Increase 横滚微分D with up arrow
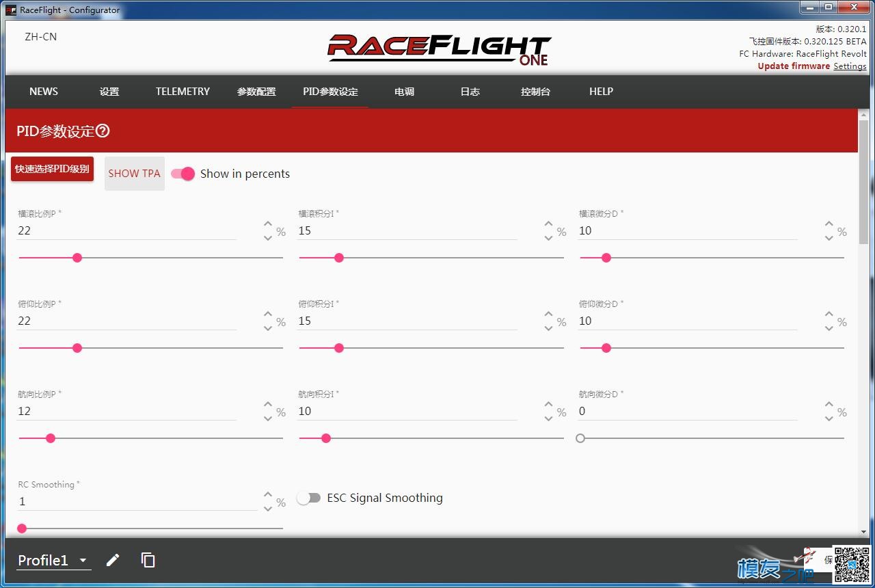The width and height of the screenshot is (875, 588). pyautogui.click(x=829, y=224)
